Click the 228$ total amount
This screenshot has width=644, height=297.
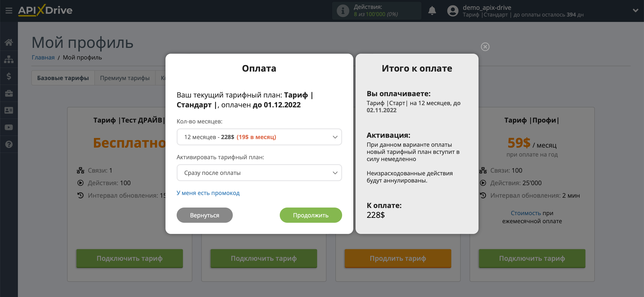pyautogui.click(x=375, y=215)
